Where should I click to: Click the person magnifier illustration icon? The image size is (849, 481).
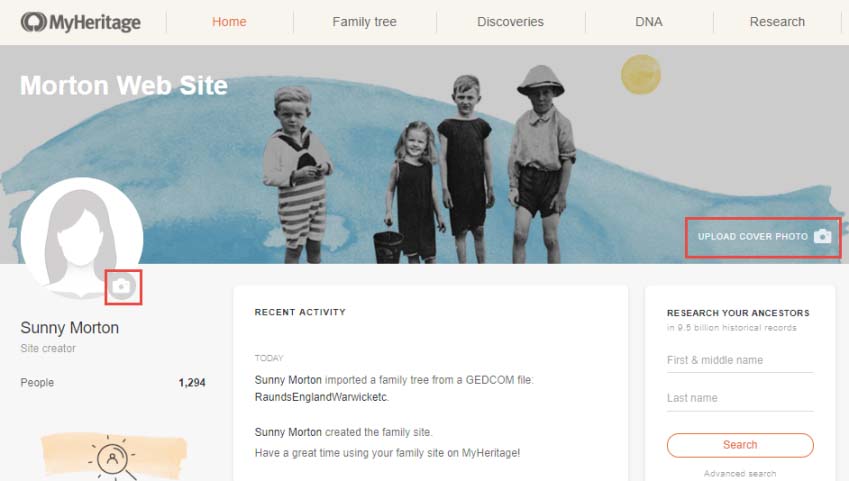coord(113,458)
